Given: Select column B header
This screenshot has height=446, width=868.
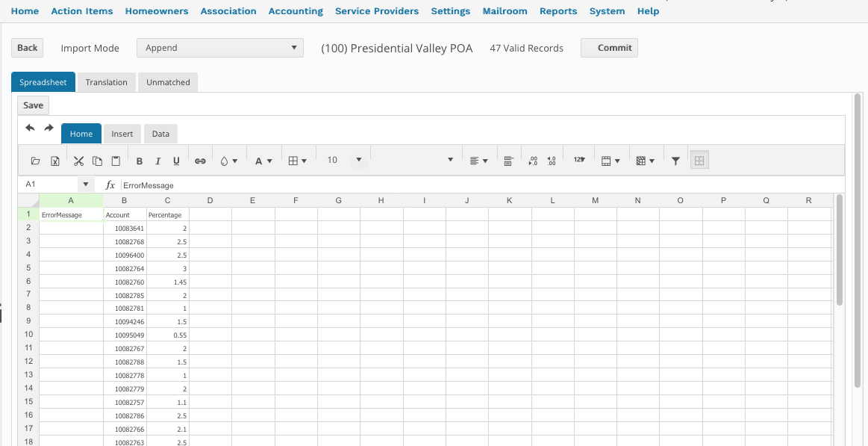Looking at the screenshot, I should (x=125, y=200).
